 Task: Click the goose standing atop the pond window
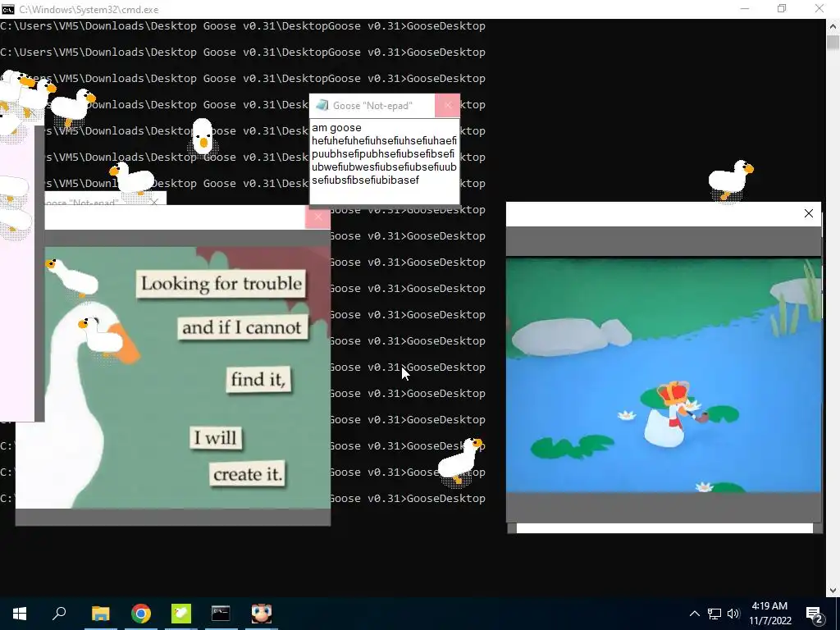(x=731, y=180)
